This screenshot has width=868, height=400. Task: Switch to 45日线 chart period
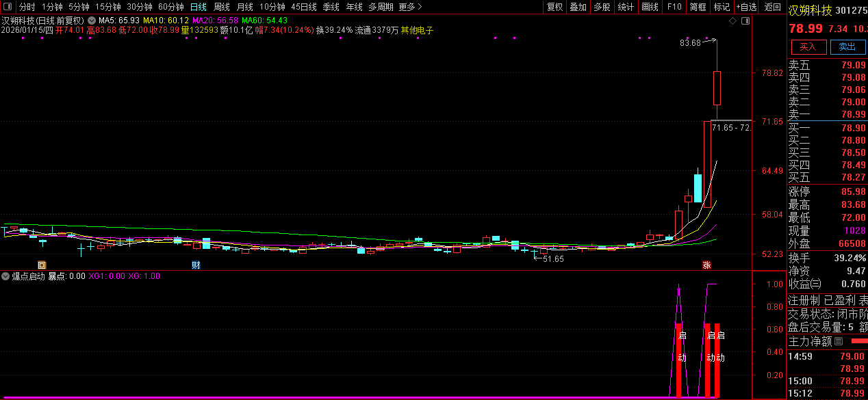303,7
